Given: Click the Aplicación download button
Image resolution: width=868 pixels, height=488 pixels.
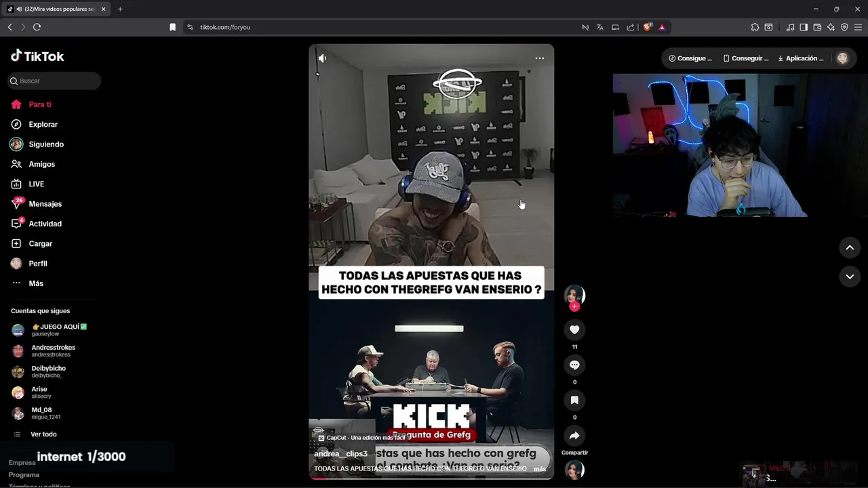Looking at the screenshot, I should (x=801, y=58).
